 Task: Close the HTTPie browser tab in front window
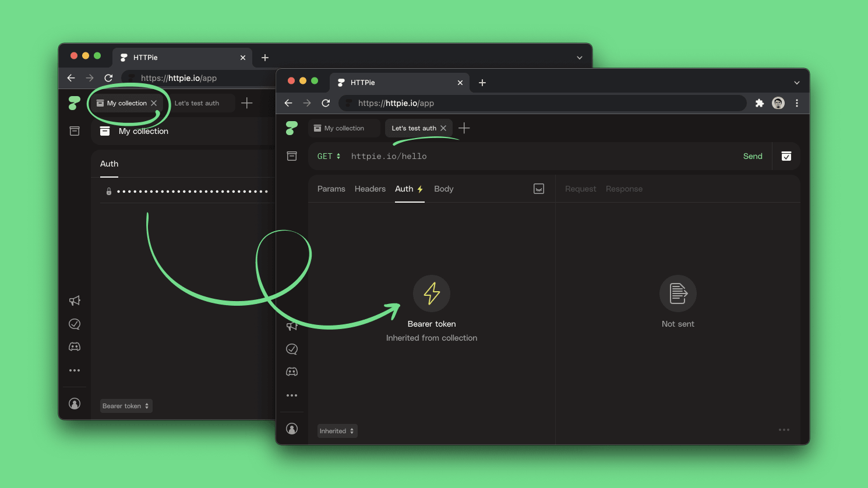(x=460, y=83)
